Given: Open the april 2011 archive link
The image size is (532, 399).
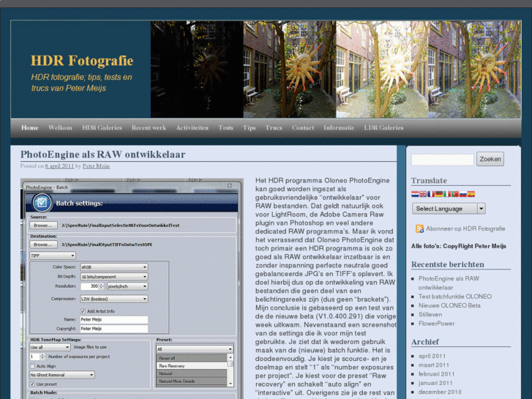Looking at the screenshot, I should tap(432, 356).
